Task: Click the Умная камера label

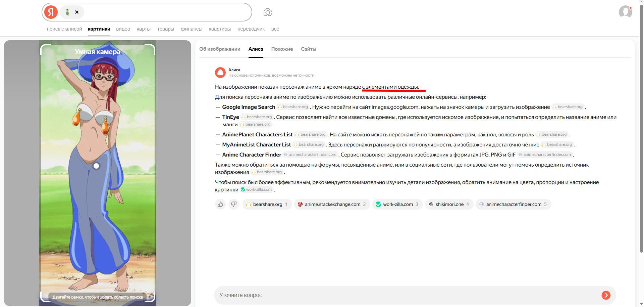Action: click(98, 52)
